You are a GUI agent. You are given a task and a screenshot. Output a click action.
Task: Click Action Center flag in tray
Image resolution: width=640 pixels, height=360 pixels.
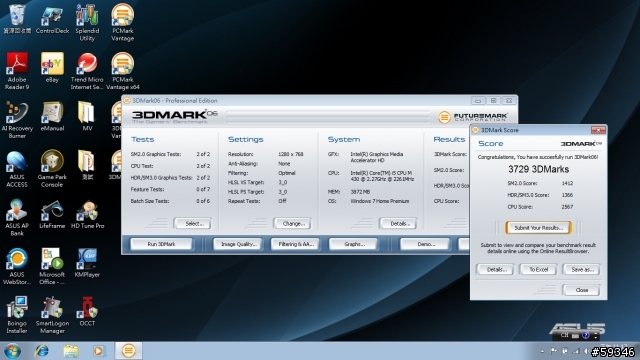point(553,351)
